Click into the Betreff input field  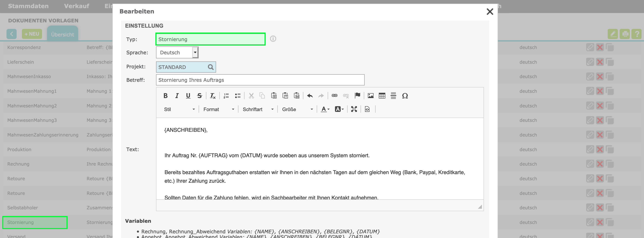pyautogui.click(x=260, y=80)
